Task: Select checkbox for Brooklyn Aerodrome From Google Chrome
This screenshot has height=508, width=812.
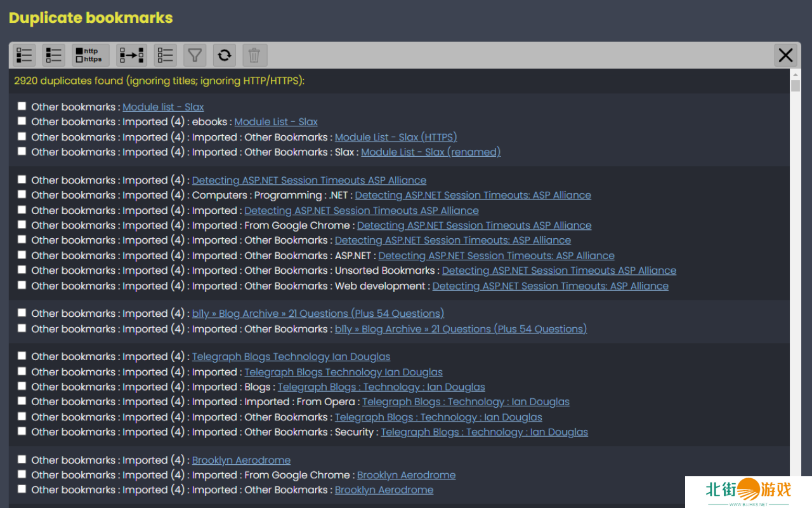Action: click(22, 474)
